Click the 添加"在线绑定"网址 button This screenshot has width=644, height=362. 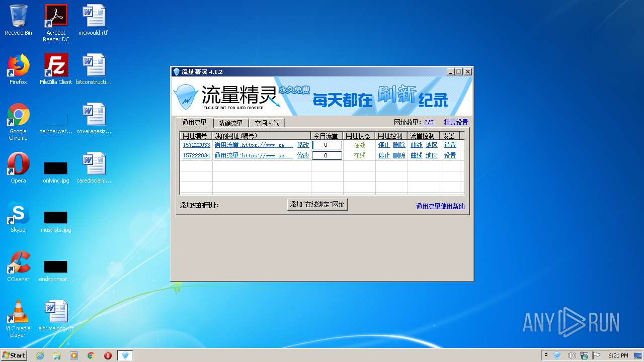(317, 204)
